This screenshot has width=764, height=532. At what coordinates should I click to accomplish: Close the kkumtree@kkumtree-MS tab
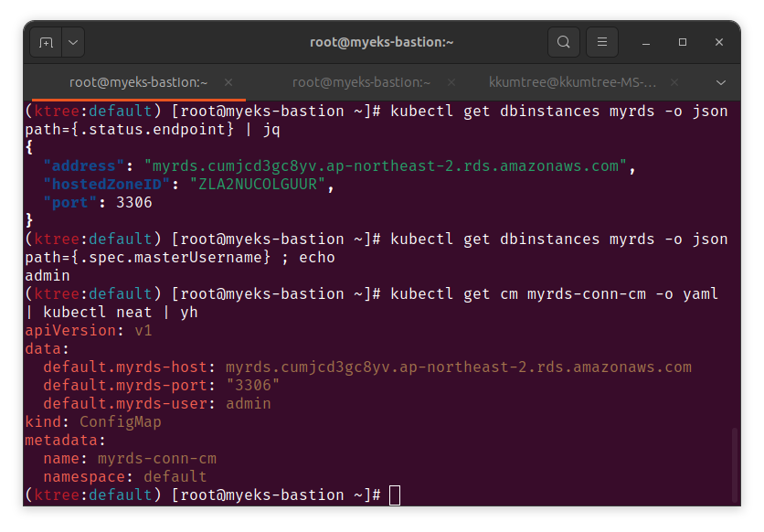(674, 82)
